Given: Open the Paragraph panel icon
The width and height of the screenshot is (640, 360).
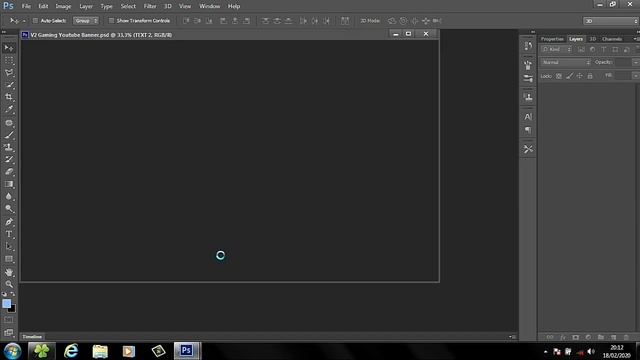Looking at the screenshot, I should click(528, 130).
